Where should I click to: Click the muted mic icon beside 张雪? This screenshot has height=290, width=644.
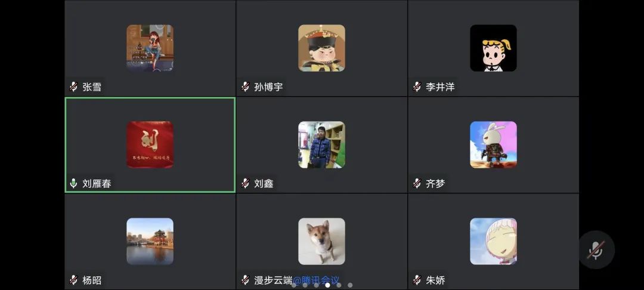[x=73, y=87]
